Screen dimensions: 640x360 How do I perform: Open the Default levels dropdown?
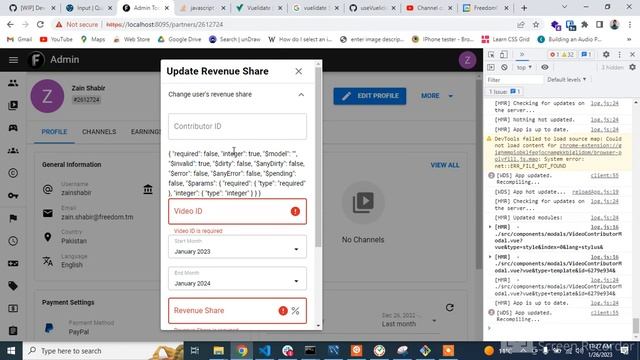tap(567, 80)
